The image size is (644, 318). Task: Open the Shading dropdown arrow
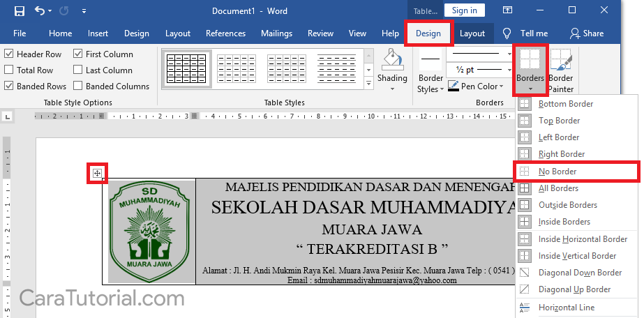(392, 89)
